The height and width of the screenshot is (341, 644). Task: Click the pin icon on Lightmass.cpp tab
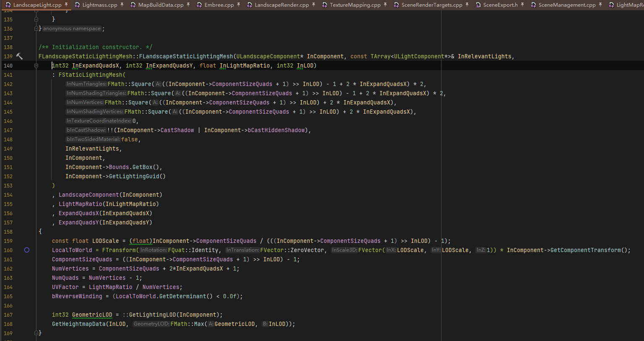122,5
